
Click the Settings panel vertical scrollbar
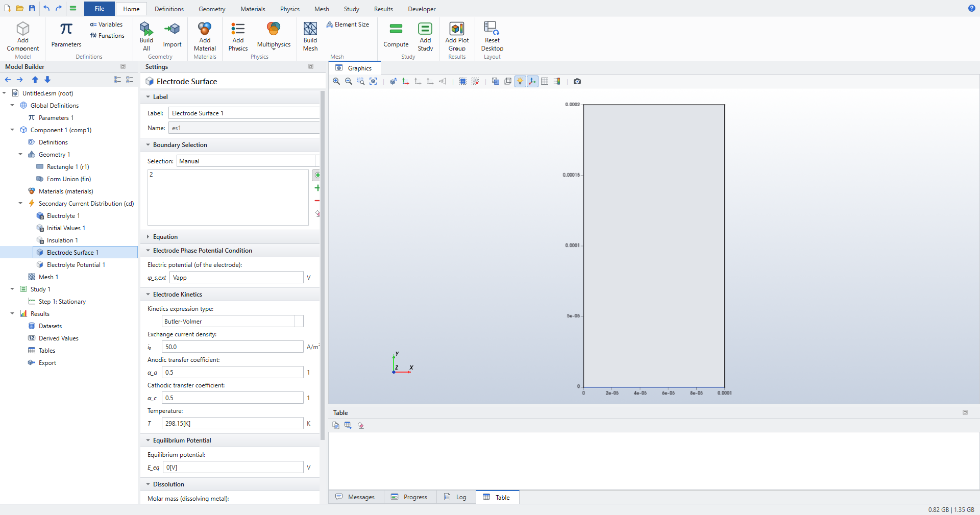(x=323, y=265)
